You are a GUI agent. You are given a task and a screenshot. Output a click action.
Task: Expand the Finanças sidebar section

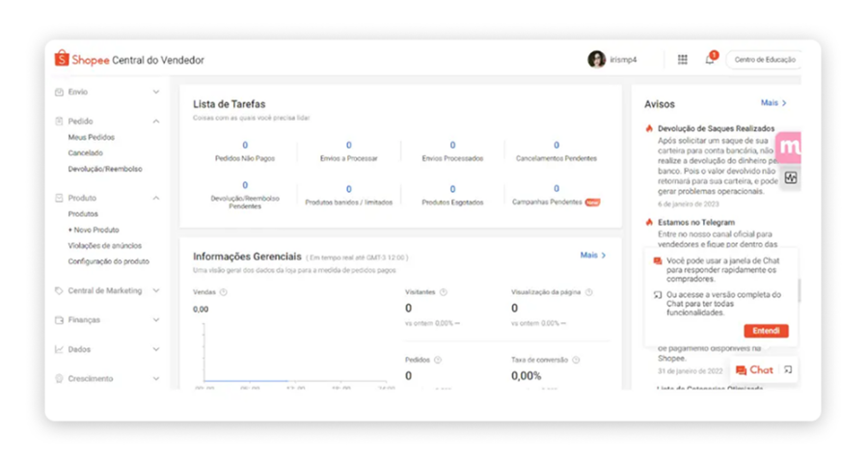point(156,320)
